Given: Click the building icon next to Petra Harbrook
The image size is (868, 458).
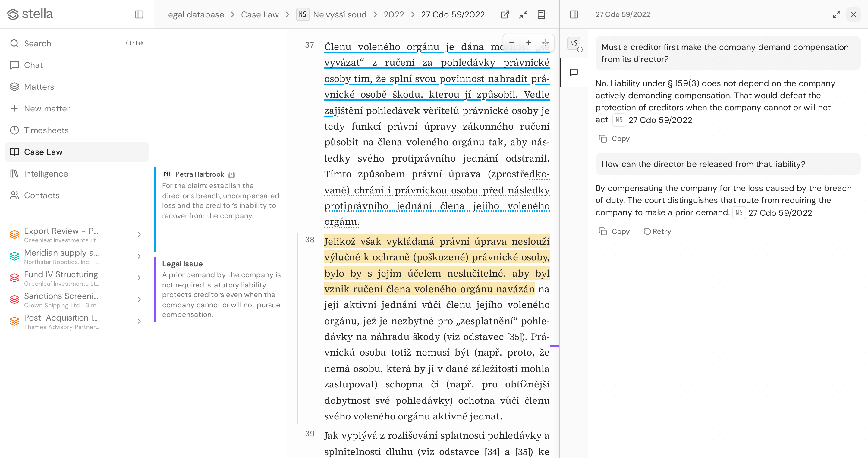Looking at the screenshot, I should point(231,174).
